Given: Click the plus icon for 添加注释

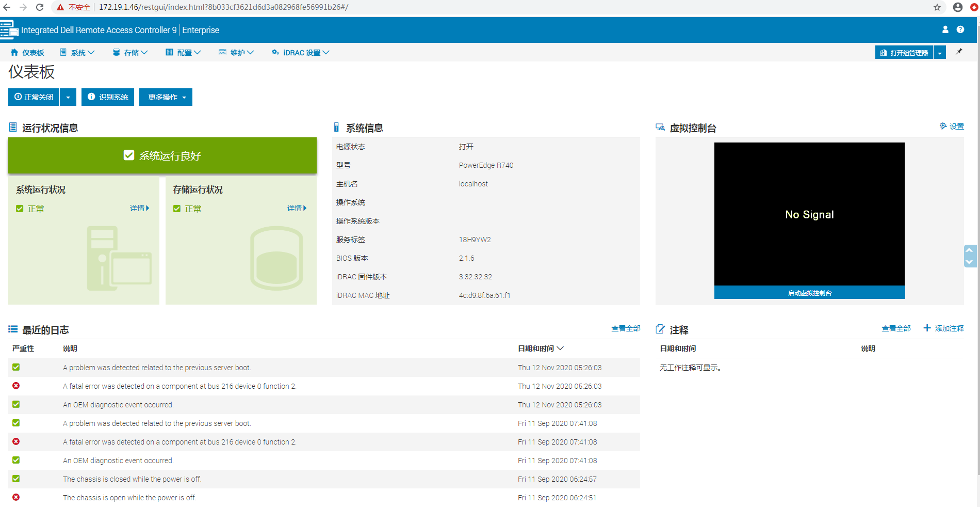Looking at the screenshot, I should coord(927,328).
